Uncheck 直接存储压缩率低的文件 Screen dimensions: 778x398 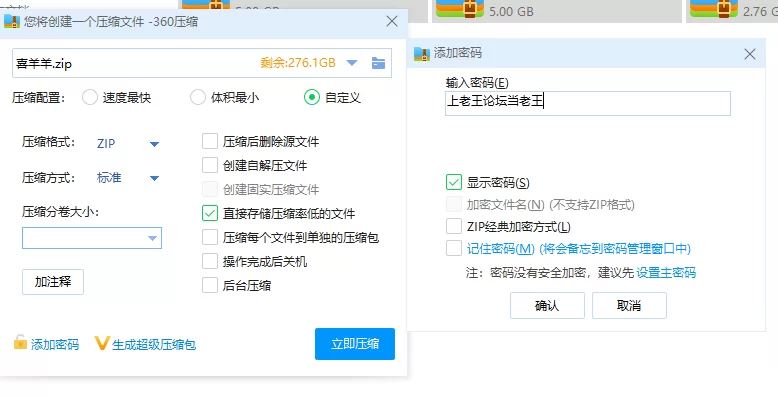(x=210, y=213)
